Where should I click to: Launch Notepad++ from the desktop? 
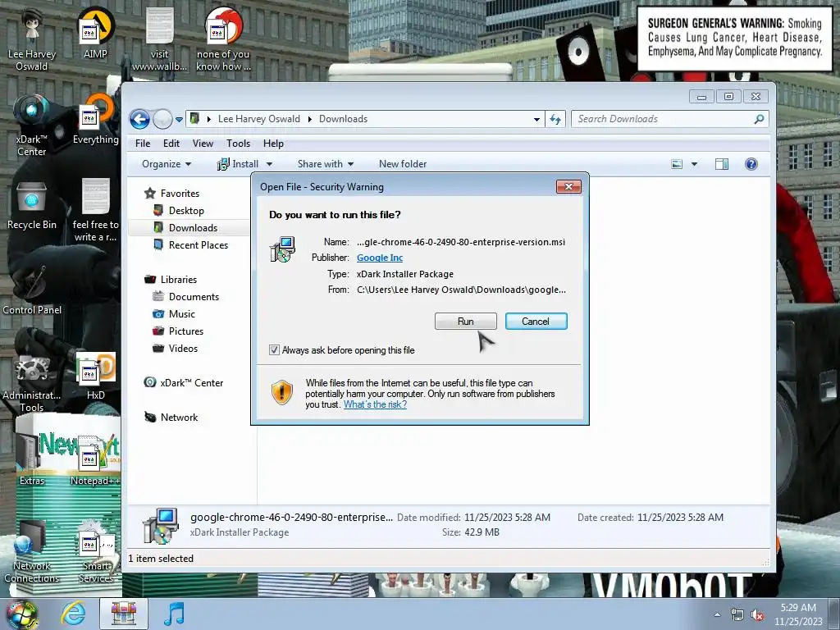95,461
